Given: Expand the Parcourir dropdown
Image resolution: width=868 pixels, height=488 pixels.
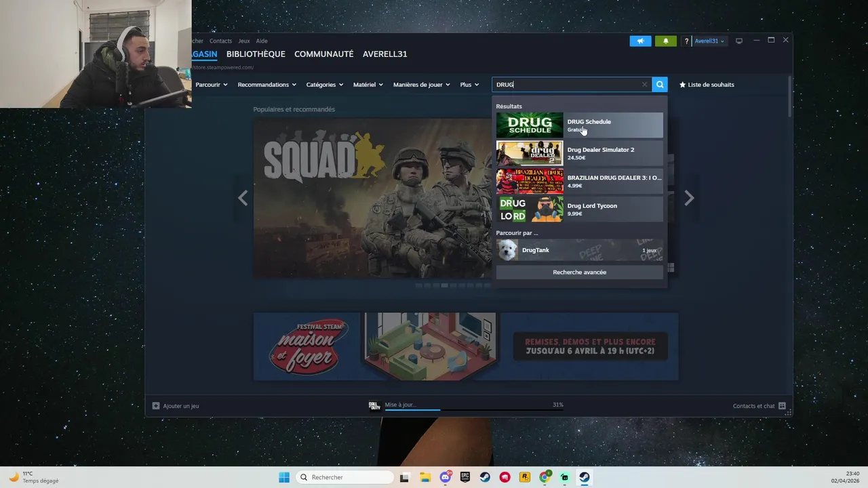Looking at the screenshot, I should (211, 85).
